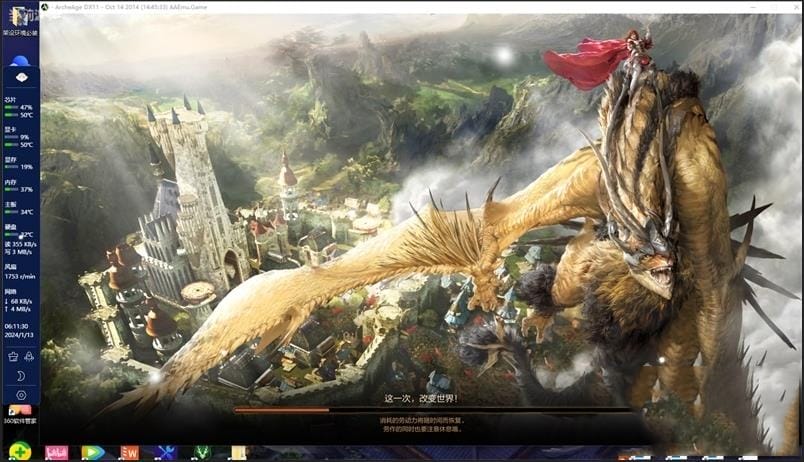Toggle the crescent moon night mode
Image resolution: width=804 pixels, height=462 pixels.
coord(20,376)
